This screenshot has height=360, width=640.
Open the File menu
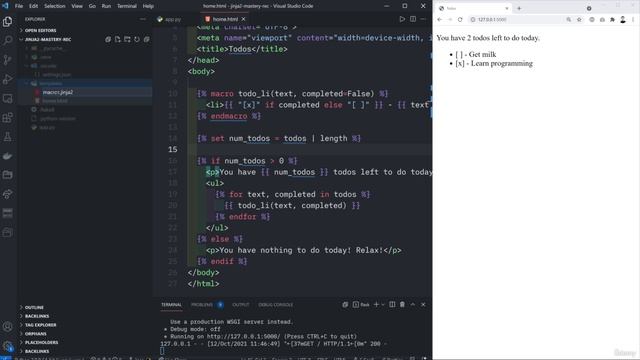pyautogui.click(x=19, y=6)
